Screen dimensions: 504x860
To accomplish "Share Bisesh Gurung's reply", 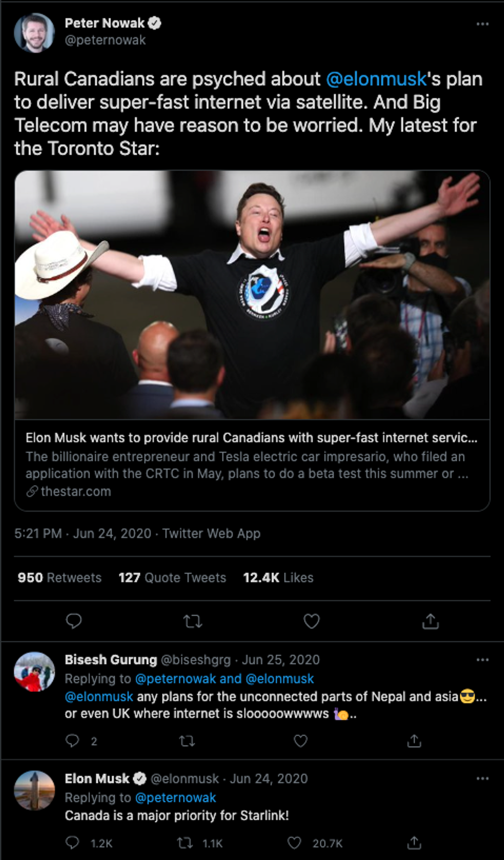I will [x=414, y=741].
